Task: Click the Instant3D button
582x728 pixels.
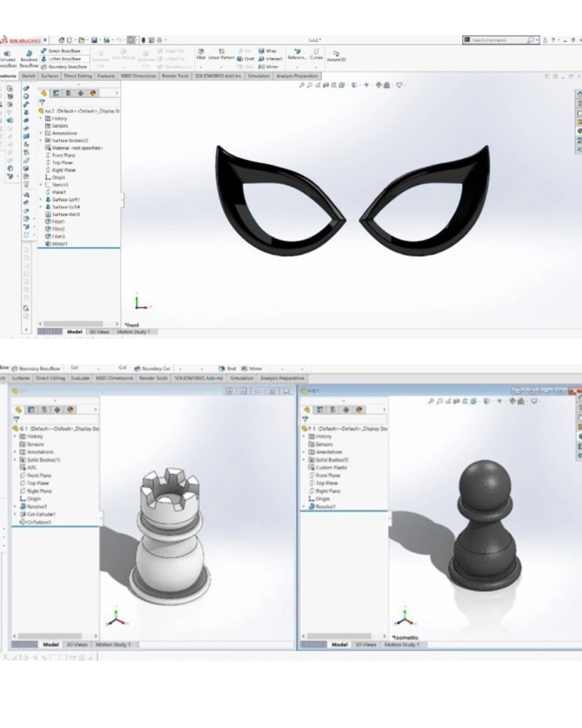Action: [x=336, y=56]
